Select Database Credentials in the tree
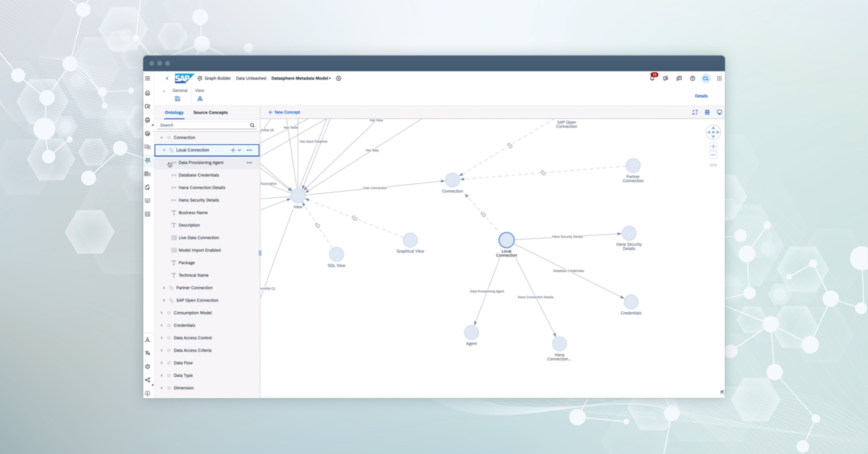The width and height of the screenshot is (868, 454). point(207,175)
